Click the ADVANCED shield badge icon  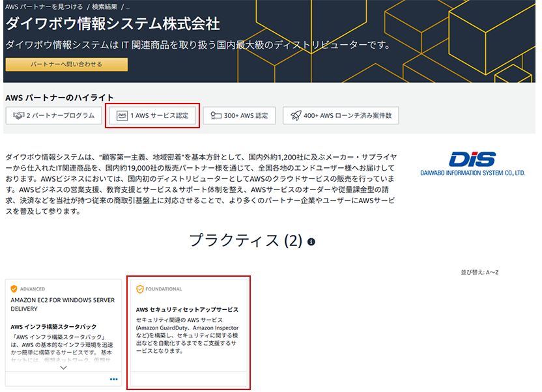14,288
